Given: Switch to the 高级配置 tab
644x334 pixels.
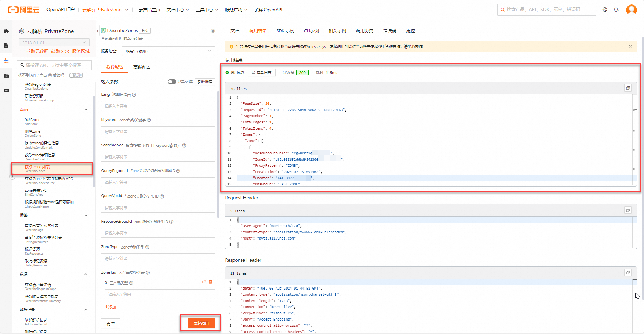Looking at the screenshot, I should (142, 68).
